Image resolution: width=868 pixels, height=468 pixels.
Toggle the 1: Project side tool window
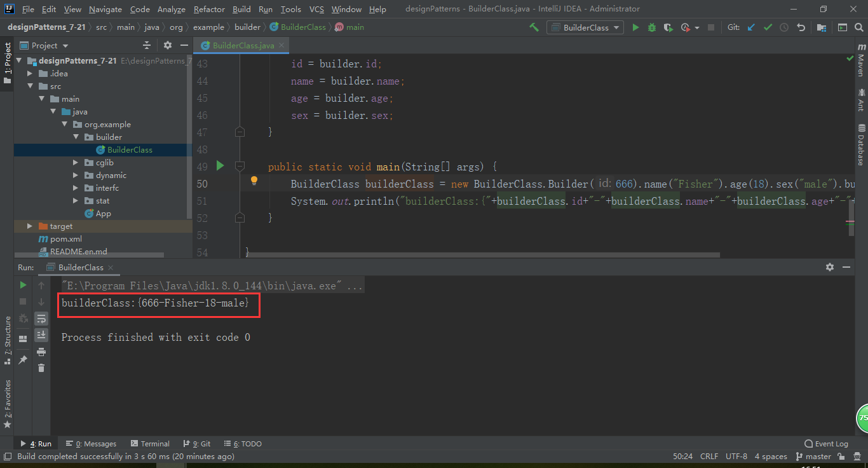click(7, 64)
